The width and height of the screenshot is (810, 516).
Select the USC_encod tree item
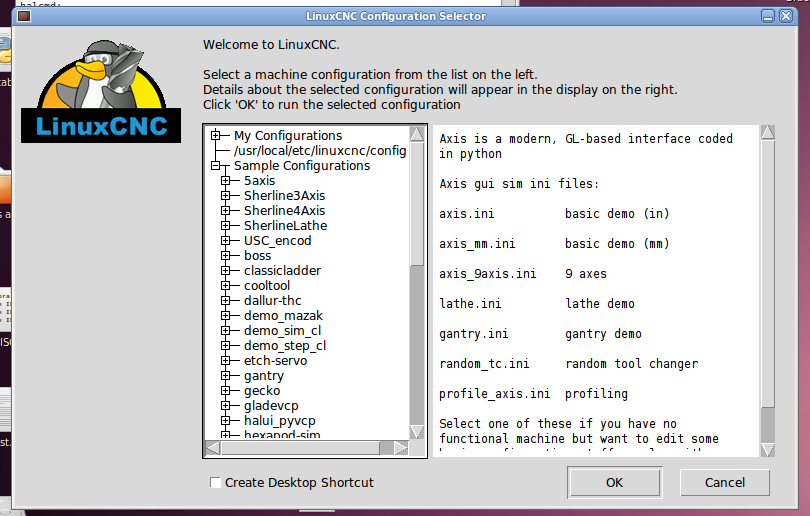277,241
